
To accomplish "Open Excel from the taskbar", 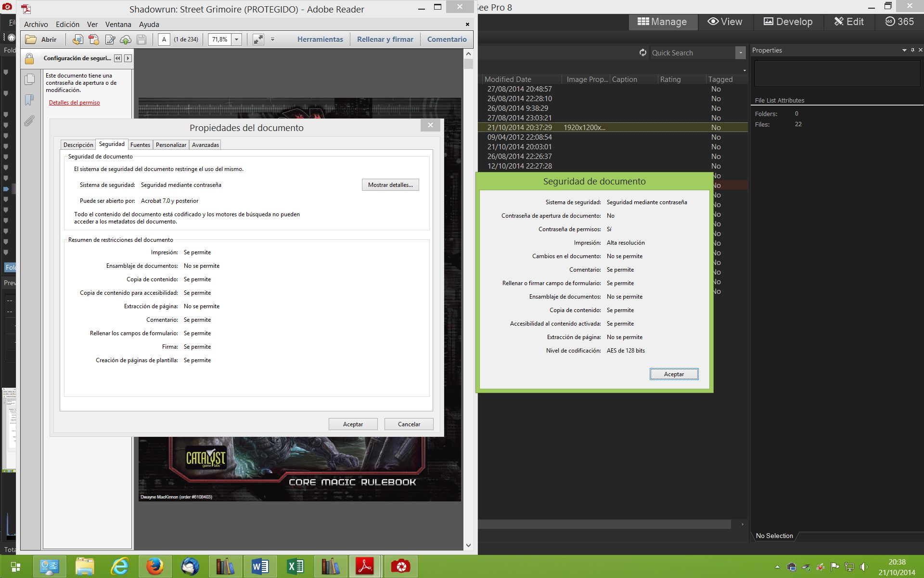I will click(x=295, y=566).
